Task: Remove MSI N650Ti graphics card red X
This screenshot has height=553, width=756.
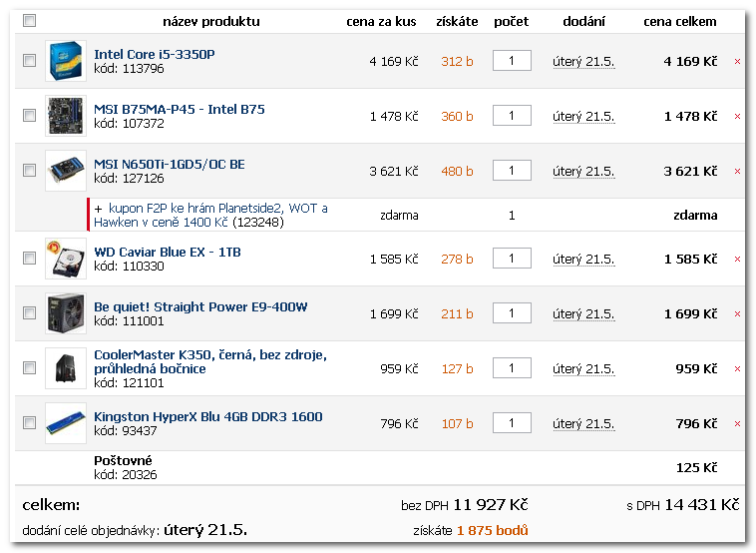Action: pyautogui.click(x=737, y=172)
